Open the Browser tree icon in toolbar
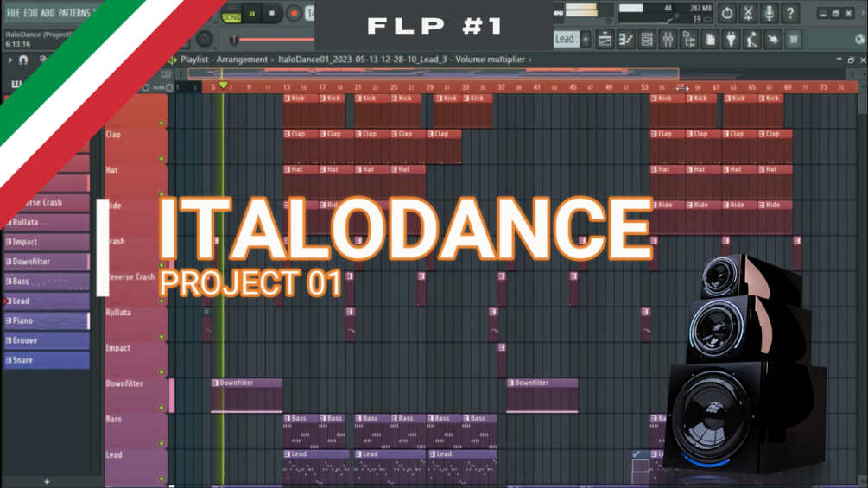This screenshot has height=488, width=868. pos(689,39)
